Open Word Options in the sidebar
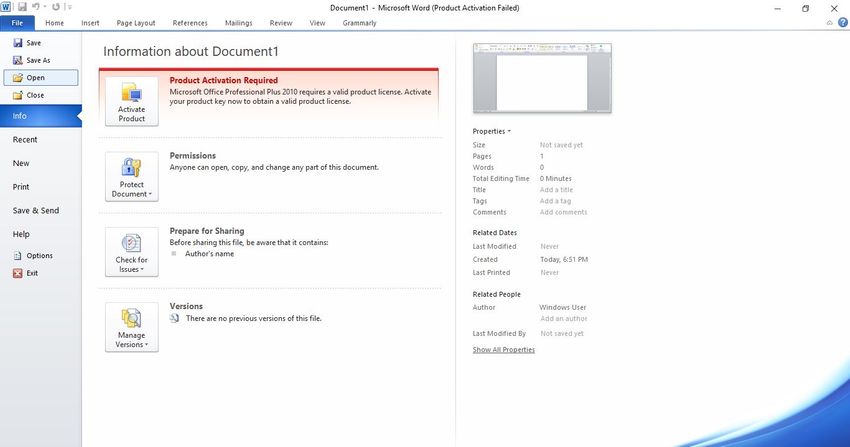The image size is (850, 447). [x=39, y=256]
